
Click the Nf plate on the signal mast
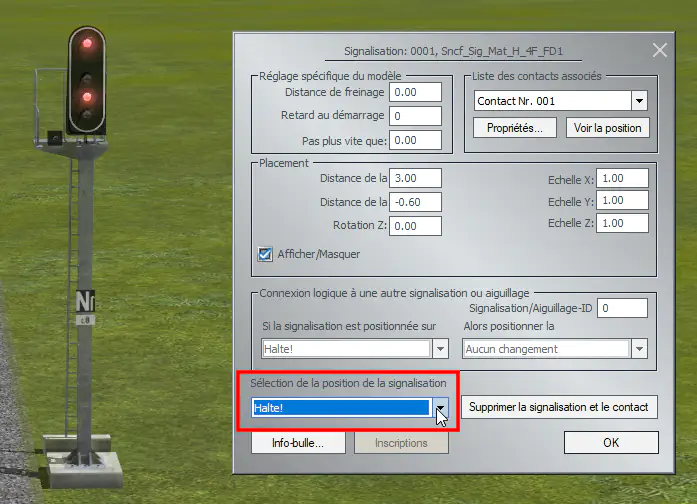coord(85,302)
